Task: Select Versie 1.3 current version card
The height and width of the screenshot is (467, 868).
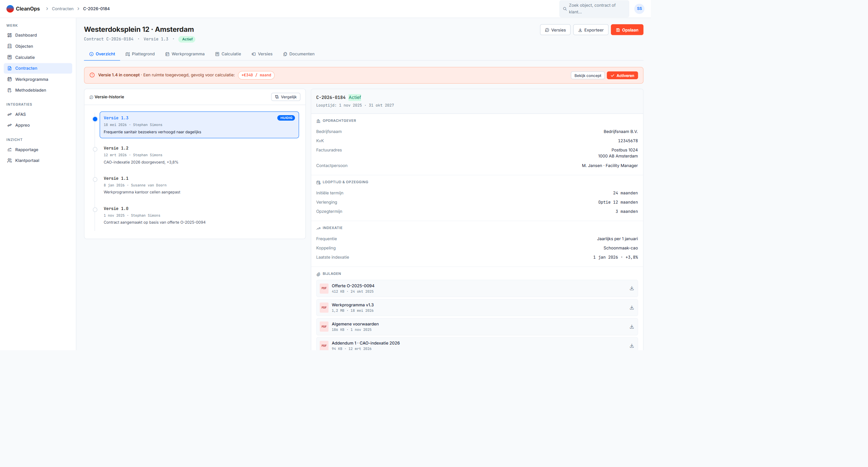Action: pyautogui.click(x=199, y=125)
